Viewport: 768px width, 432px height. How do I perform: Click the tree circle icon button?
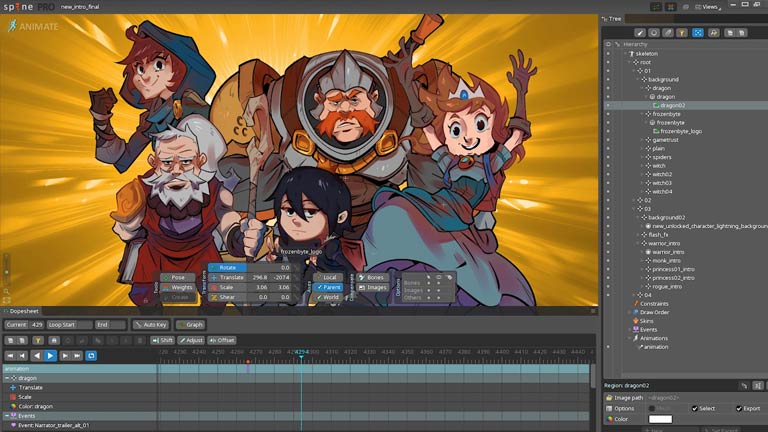click(654, 33)
